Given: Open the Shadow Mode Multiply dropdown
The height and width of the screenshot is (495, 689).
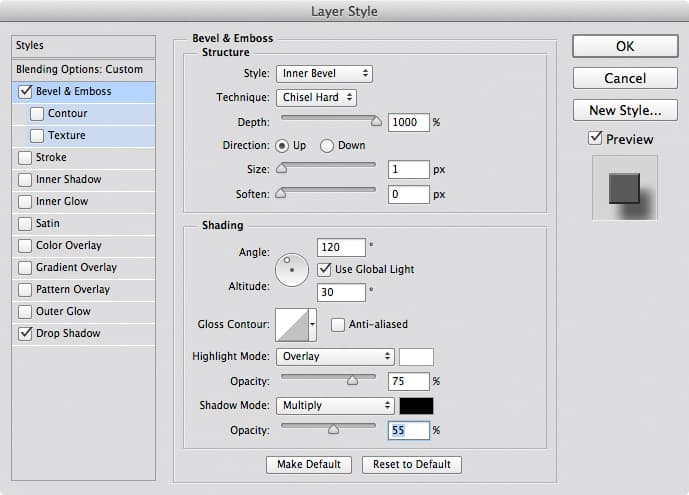Looking at the screenshot, I should 335,405.
